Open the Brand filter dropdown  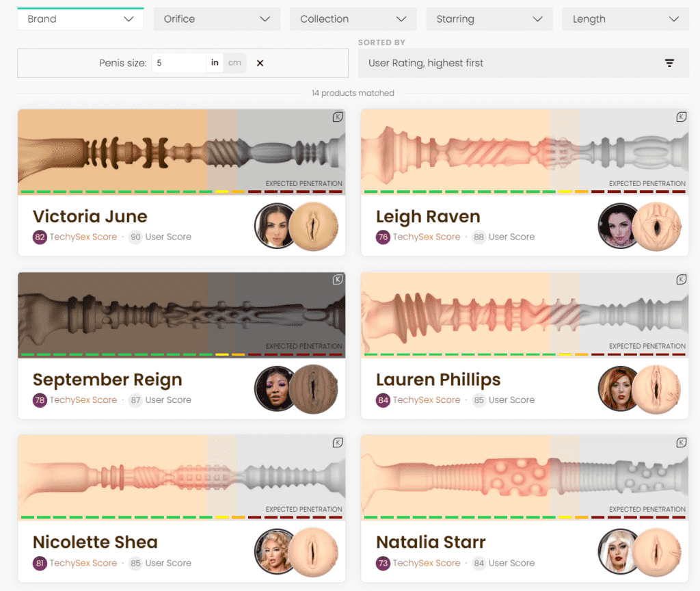[x=81, y=19]
